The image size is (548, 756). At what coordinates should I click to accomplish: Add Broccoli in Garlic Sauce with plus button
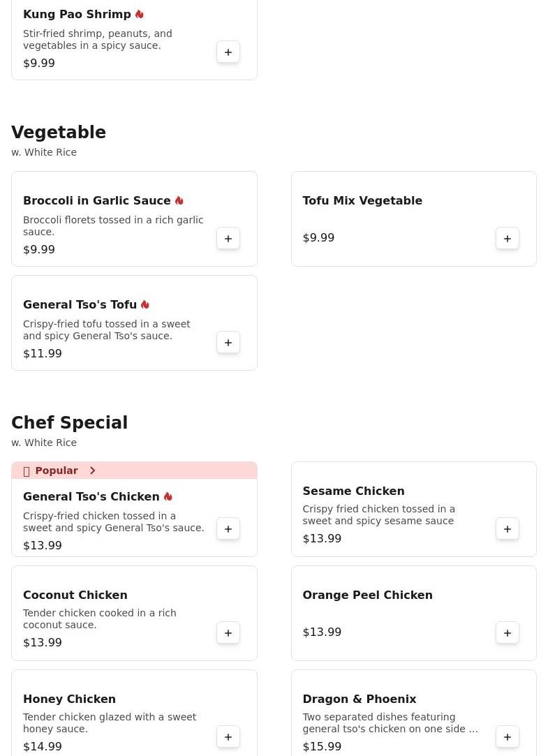click(x=228, y=239)
